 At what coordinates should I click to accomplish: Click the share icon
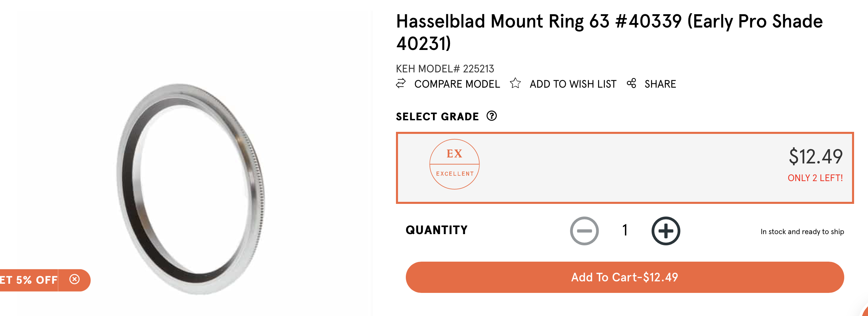pos(631,83)
